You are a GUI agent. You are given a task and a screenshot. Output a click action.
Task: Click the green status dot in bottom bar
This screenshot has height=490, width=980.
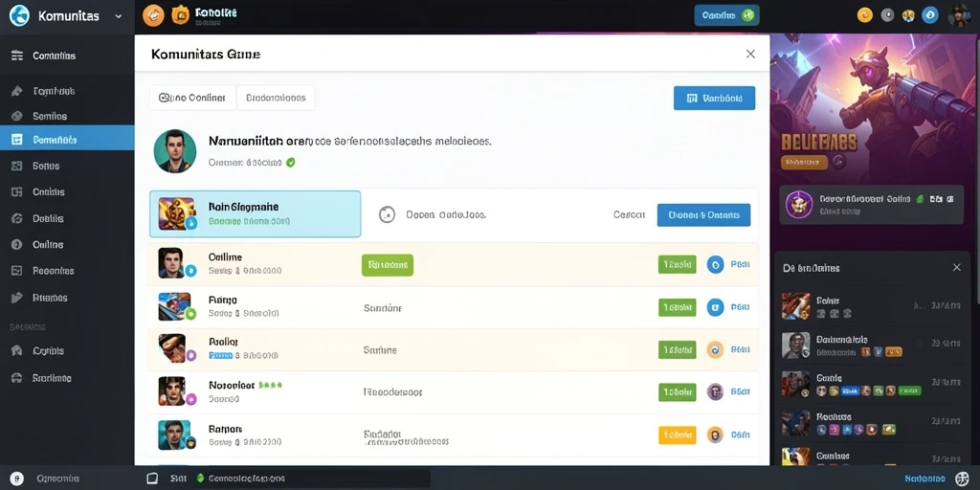(x=201, y=479)
